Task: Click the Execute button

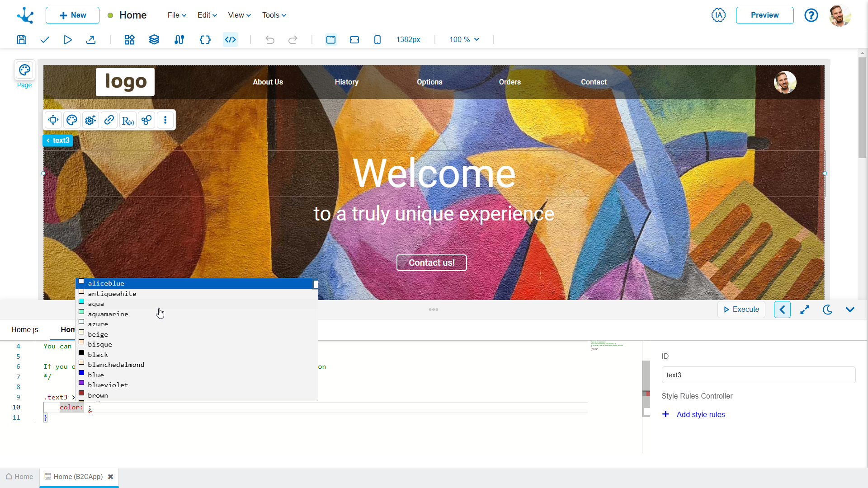Action: 741,310
